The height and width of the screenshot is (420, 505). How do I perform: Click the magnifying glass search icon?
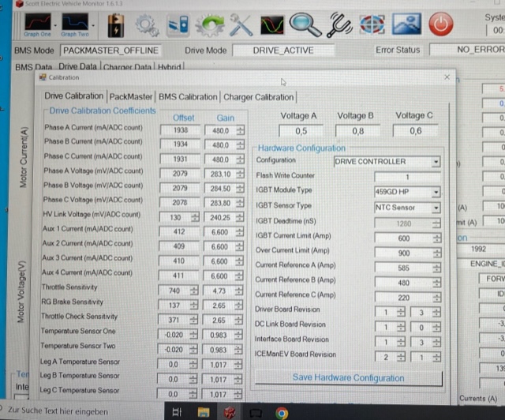click(303, 24)
